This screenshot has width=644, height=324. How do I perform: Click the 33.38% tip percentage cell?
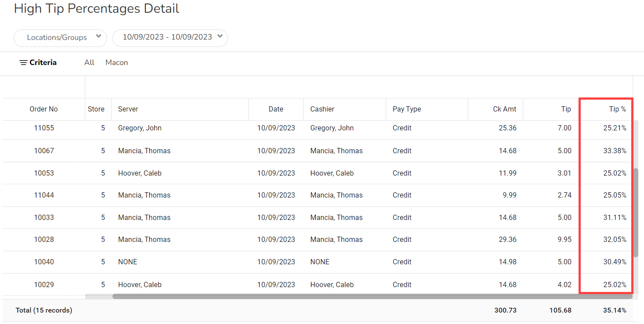pos(614,151)
